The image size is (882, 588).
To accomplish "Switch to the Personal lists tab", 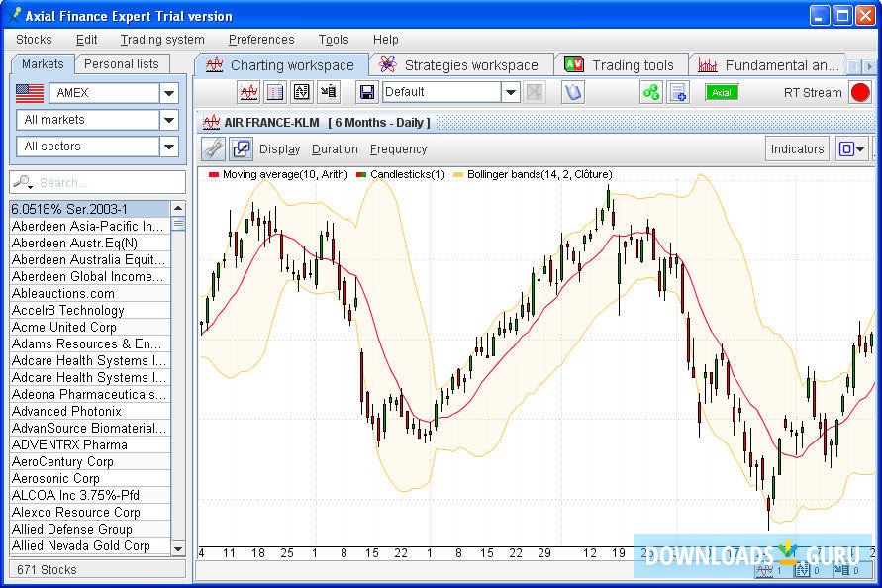I will pos(121,63).
